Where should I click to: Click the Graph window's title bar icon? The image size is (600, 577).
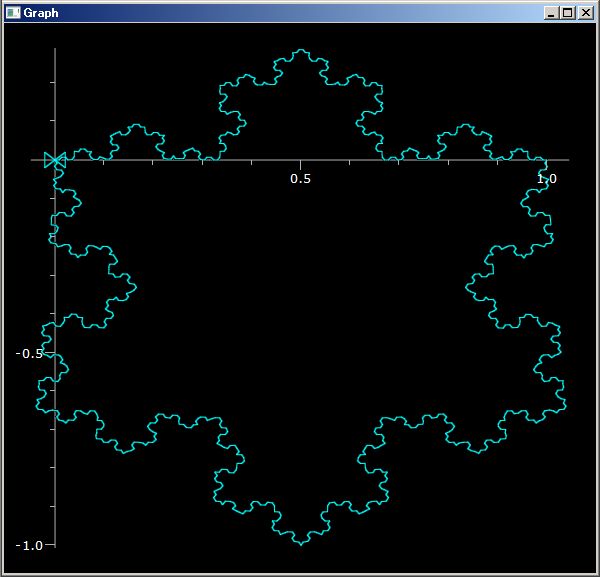click(x=13, y=13)
